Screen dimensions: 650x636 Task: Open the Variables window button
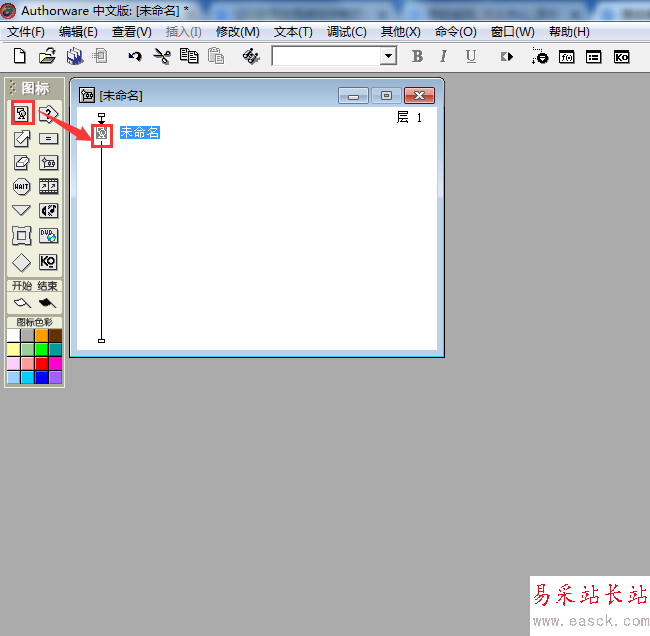click(594, 57)
